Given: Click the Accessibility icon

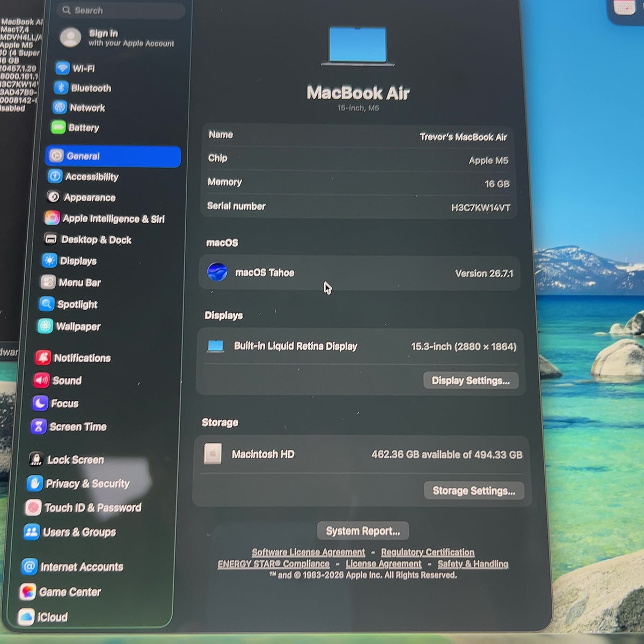Looking at the screenshot, I should pyautogui.click(x=55, y=177).
